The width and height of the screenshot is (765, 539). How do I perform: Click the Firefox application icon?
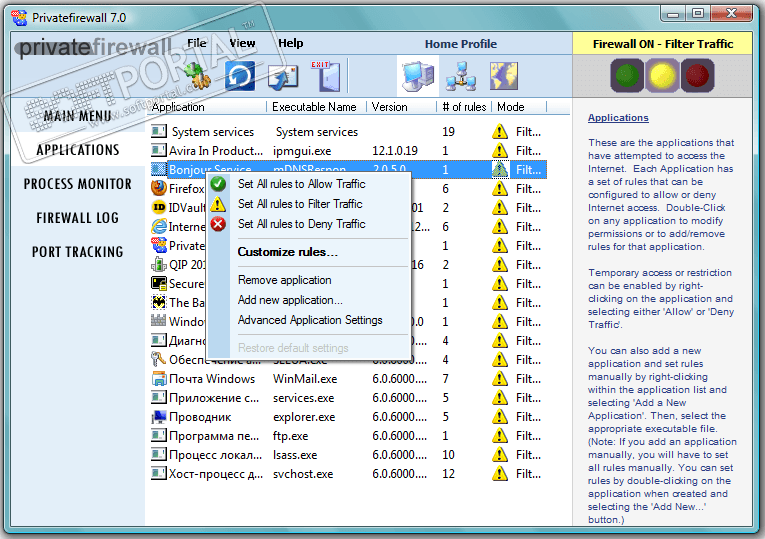[159, 188]
